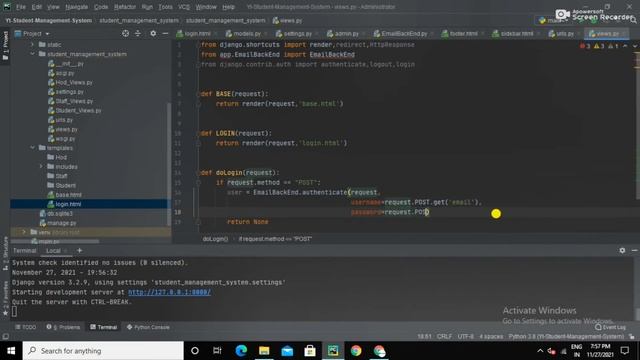The height and width of the screenshot is (360, 640).
Task: Expand the venv folder
Action: pyautogui.click(x=24, y=232)
